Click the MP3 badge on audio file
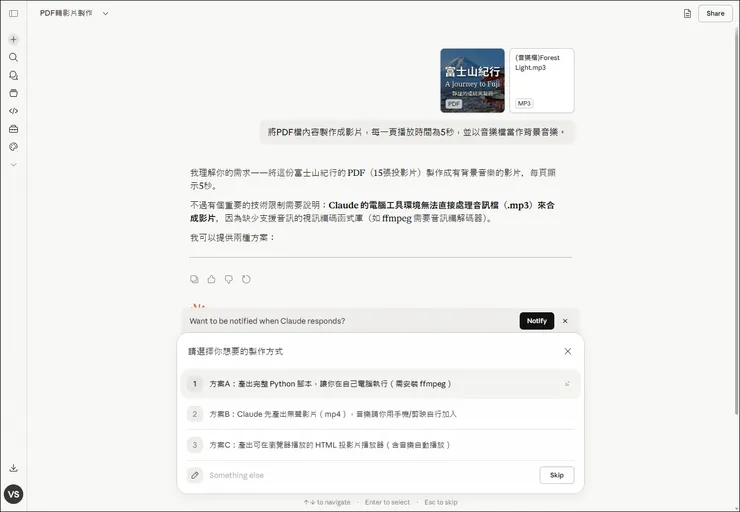The width and height of the screenshot is (740, 512). tap(524, 103)
